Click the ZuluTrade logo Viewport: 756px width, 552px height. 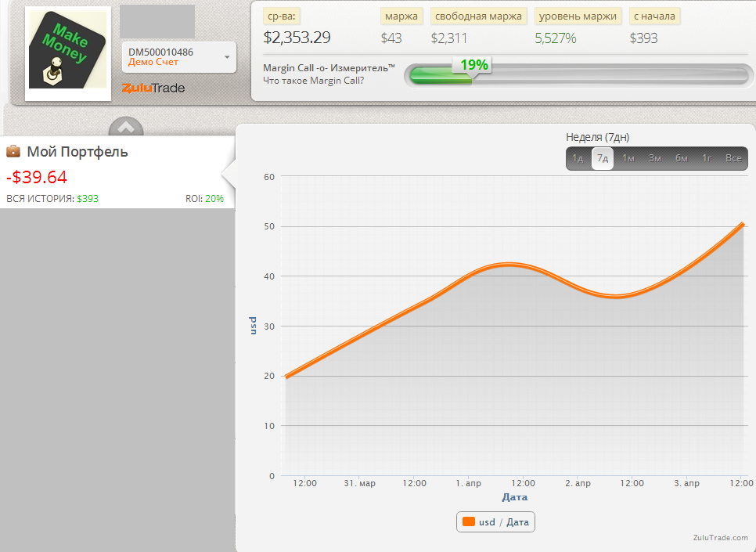(x=153, y=88)
